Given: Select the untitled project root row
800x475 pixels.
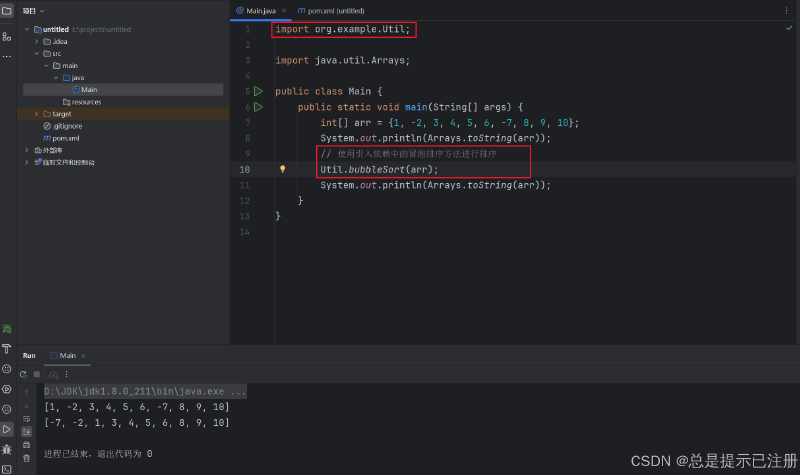Looking at the screenshot, I should [123, 30].
